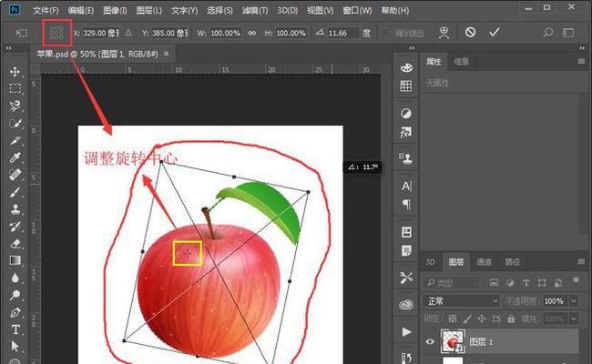Viewport: 592px width, 364px height.
Task: Click the reference point locator grid
Action: 56,33
